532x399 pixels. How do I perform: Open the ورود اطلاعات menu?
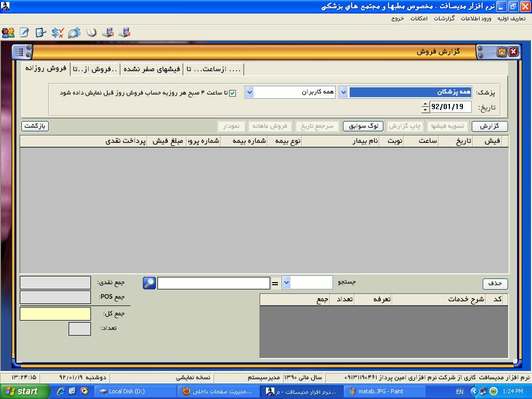click(476, 19)
